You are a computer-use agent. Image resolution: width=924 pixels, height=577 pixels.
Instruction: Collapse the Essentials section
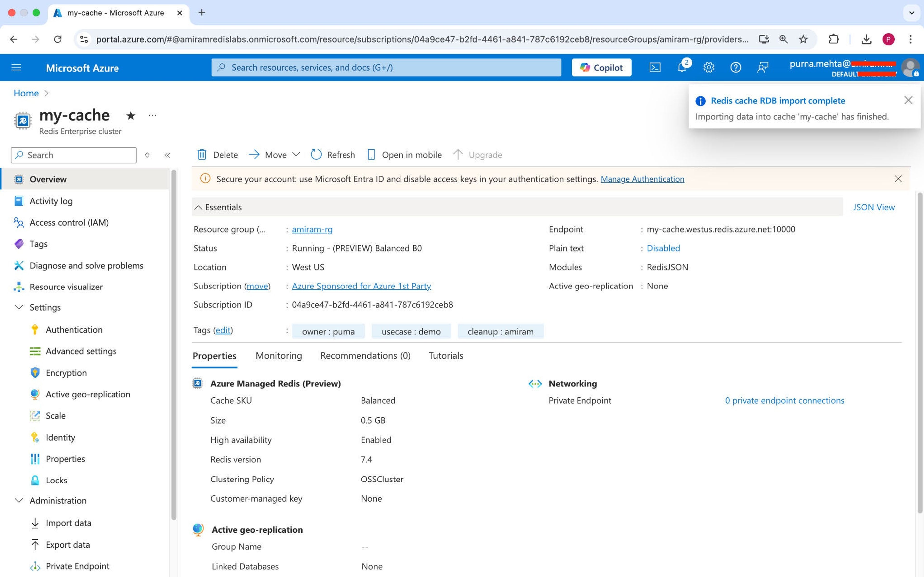[x=198, y=207]
